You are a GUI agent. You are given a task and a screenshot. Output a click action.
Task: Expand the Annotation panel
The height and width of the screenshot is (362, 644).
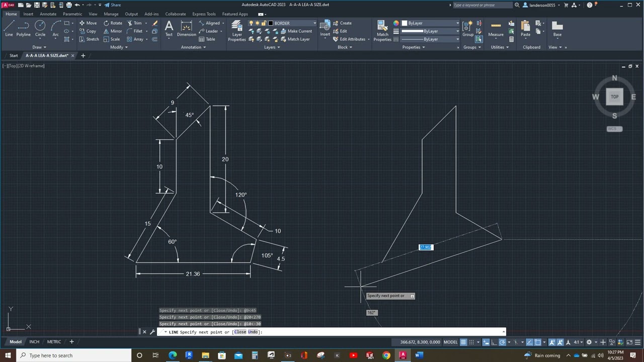click(x=193, y=47)
